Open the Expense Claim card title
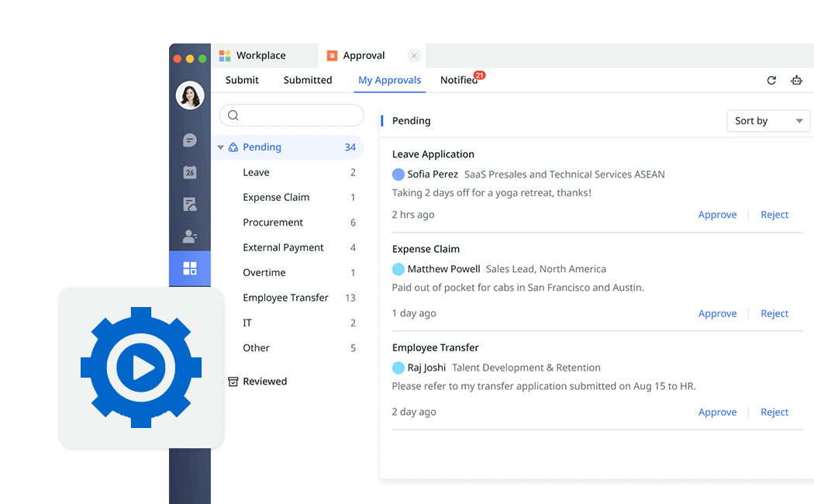 [426, 249]
